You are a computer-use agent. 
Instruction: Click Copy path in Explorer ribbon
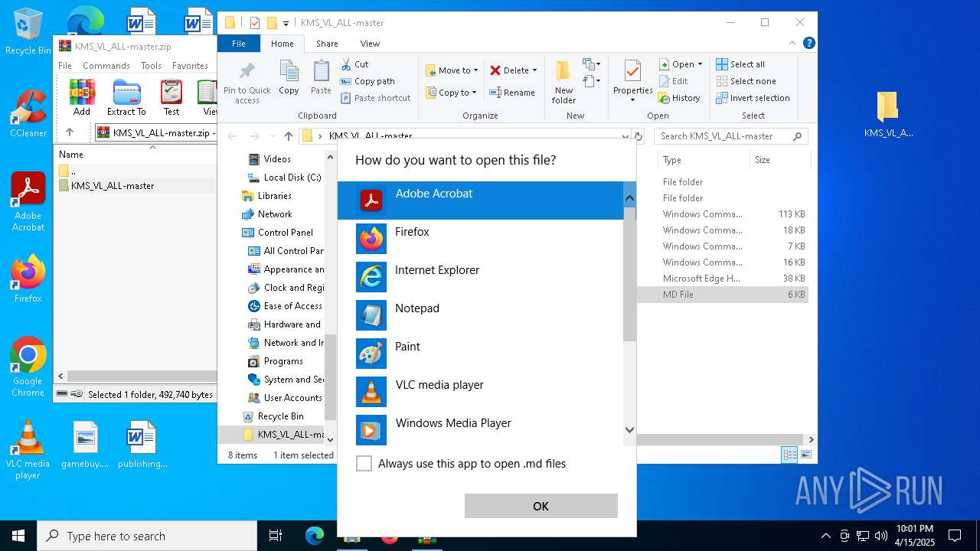pyautogui.click(x=367, y=81)
